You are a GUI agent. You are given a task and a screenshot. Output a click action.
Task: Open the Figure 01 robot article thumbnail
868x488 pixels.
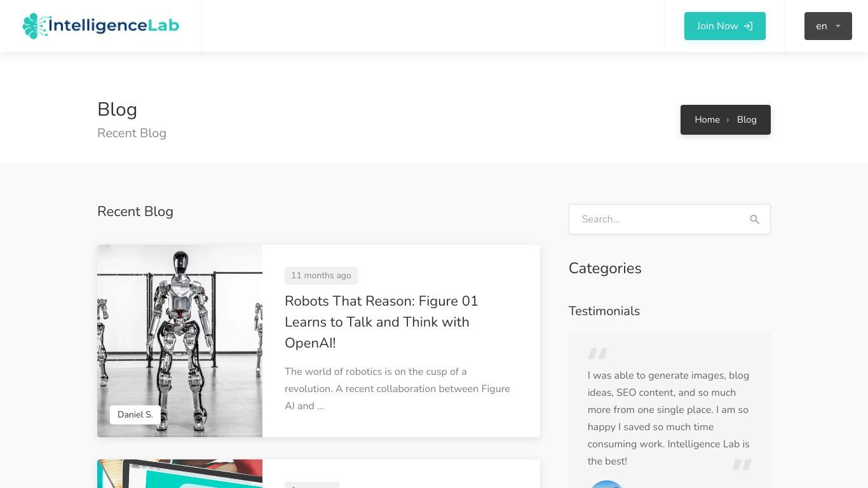(180, 341)
